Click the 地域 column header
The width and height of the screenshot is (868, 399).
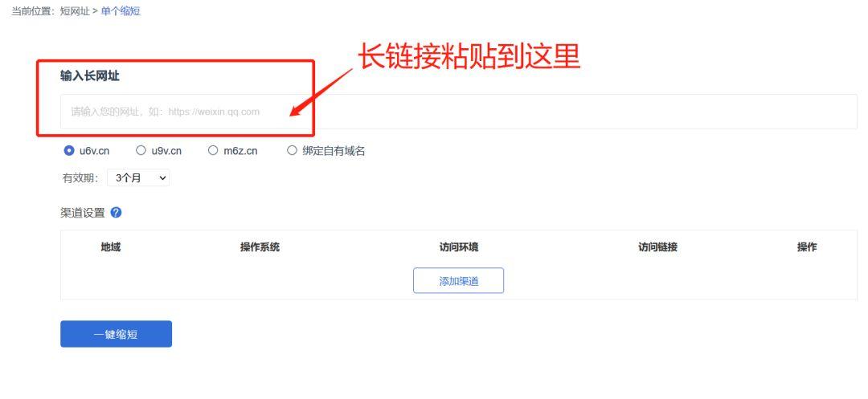[111, 247]
